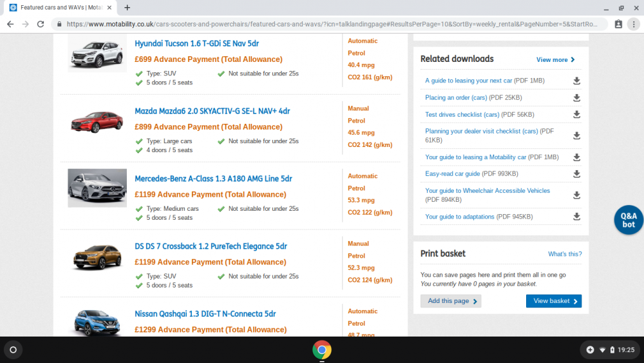Download 'Your guide to adaptations' icon
644x363 pixels.
[x=576, y=217]
